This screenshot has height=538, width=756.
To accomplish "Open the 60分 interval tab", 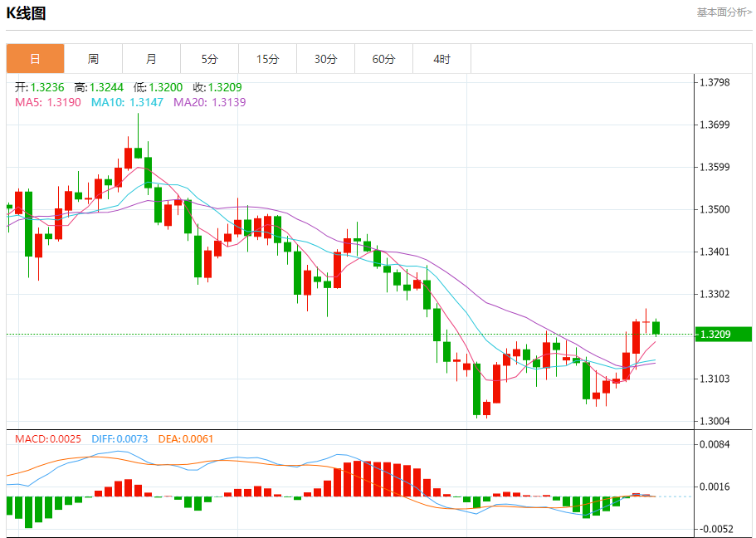I will (x=383, y=59).
